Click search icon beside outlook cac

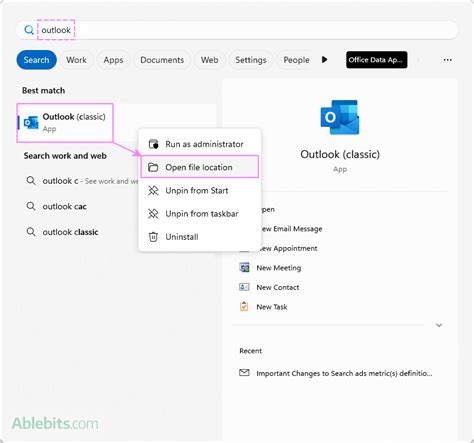tap(31, 206)
